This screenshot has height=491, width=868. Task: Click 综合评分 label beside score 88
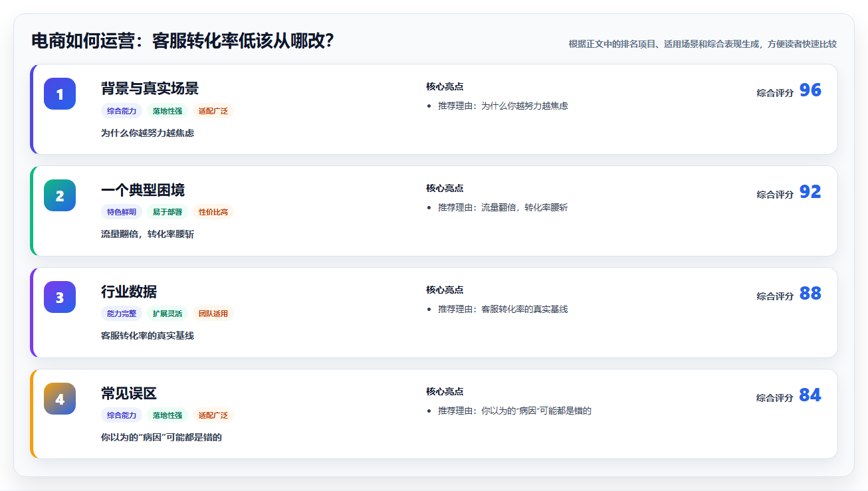click(775, 296)
